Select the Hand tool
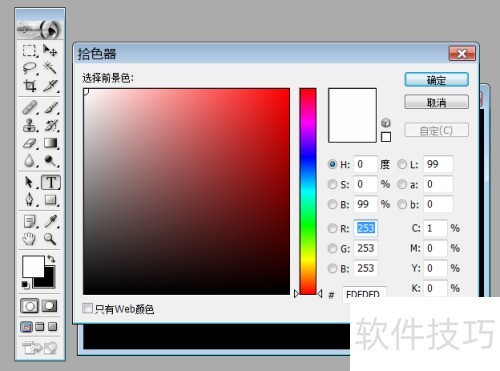 tap(29, 239)
